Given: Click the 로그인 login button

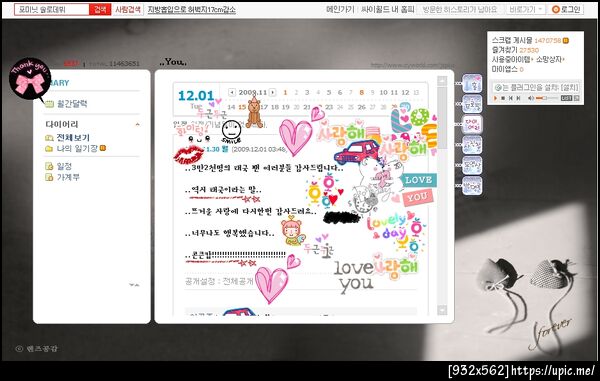Looking at the screenshot, I should click(x=566, y=10).
